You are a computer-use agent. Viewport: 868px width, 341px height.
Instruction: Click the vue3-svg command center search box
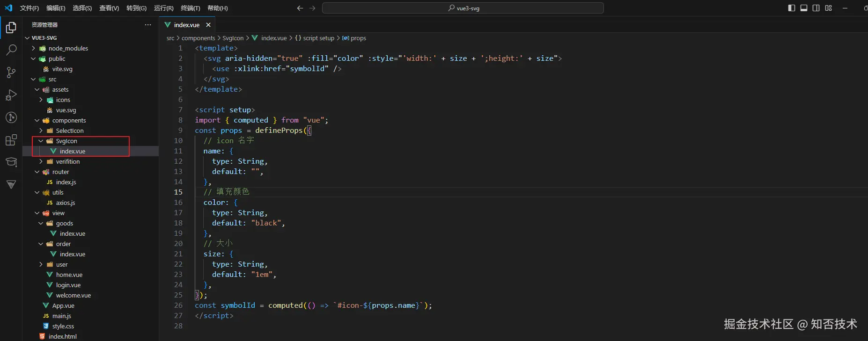tap(463, 8)
